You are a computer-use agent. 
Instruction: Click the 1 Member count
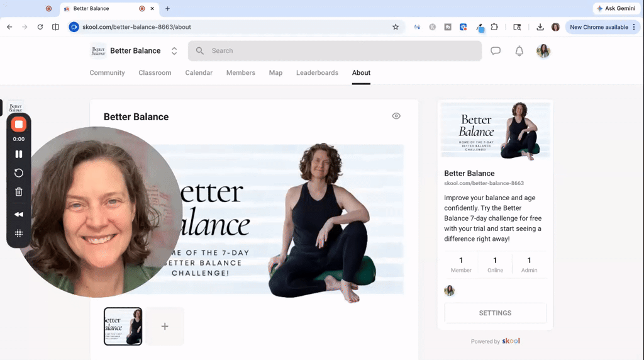pyautogui.click(x=461, y=265)
